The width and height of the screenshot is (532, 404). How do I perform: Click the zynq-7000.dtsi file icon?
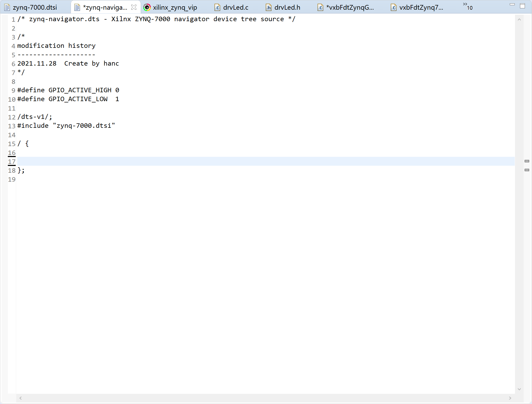coord(7,8)
